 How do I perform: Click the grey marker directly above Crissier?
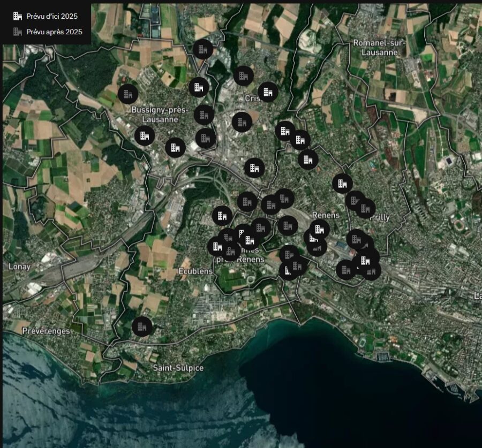(243, 76)
